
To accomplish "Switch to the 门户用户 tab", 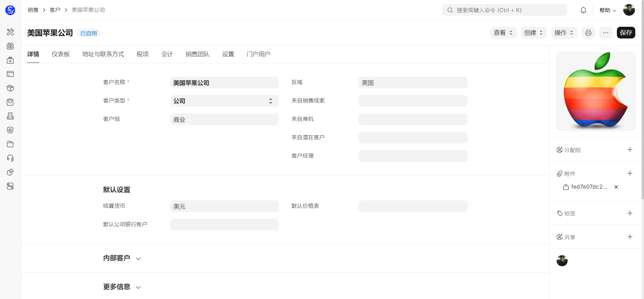I will pyautogui.click(x=259, y=54).
